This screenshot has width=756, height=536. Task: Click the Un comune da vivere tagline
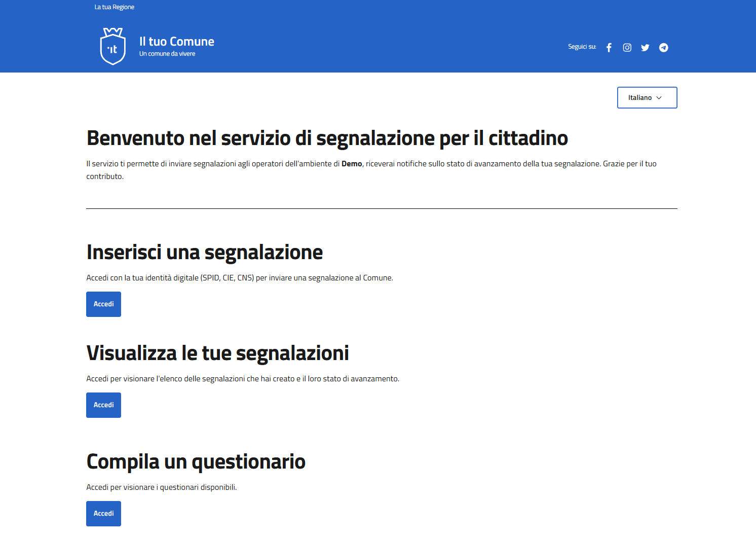coord(167,54)
